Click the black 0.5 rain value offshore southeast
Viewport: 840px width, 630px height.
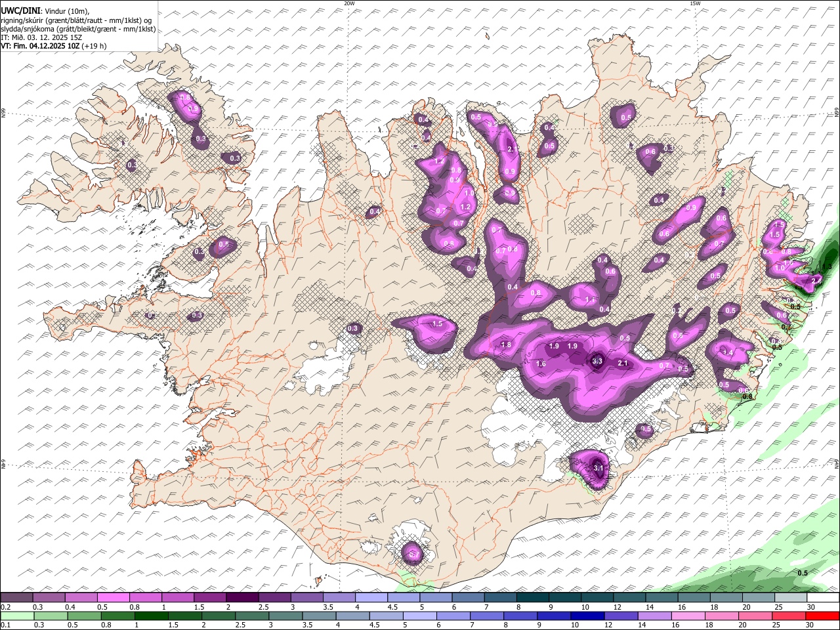[803, 573]
